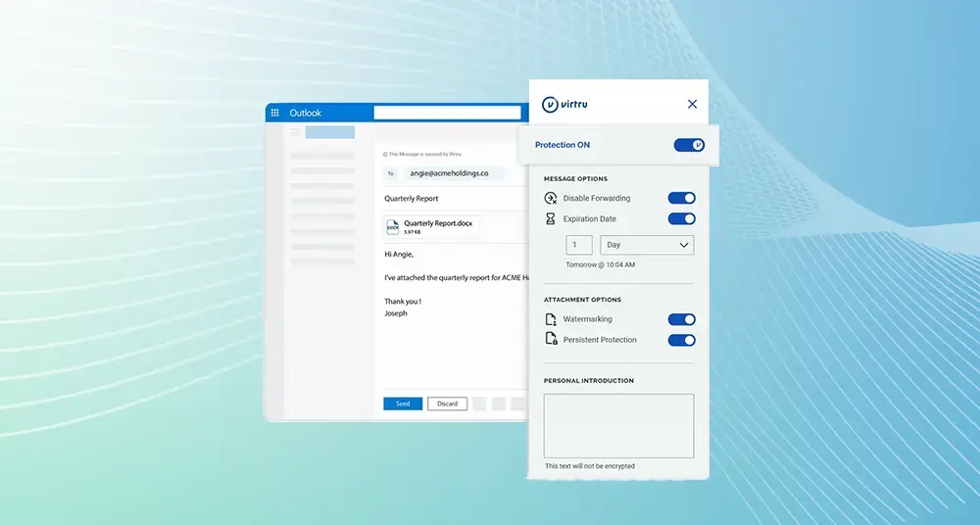Click the Persistent Protection file icon
The image size is (980, 525).
tap(551, 340)
